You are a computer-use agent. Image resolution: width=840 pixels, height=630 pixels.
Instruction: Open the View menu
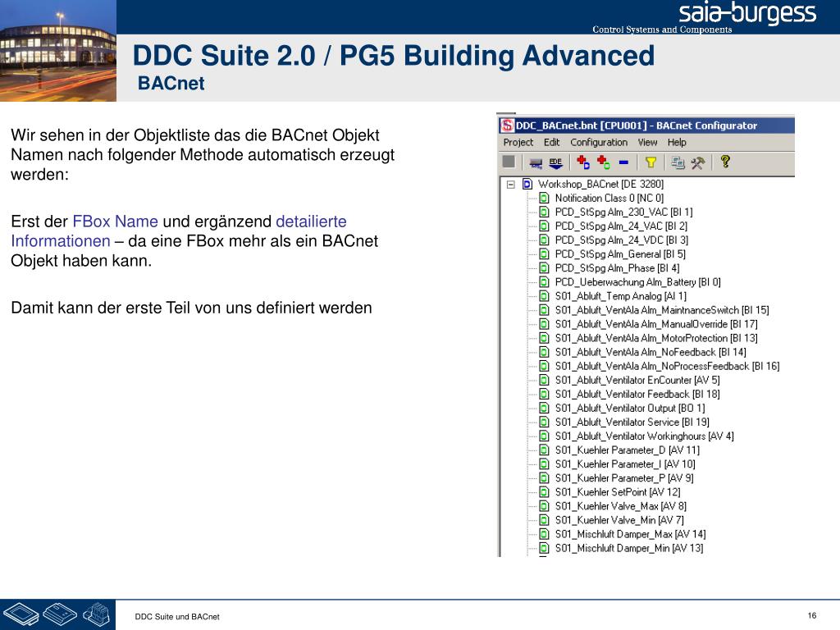tap(648, 143)
